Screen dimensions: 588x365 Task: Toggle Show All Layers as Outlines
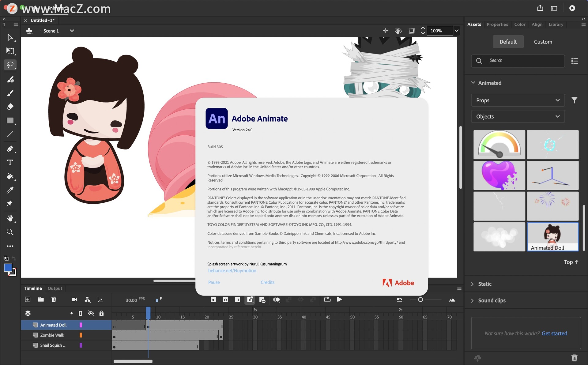click(x=80, y=313)
